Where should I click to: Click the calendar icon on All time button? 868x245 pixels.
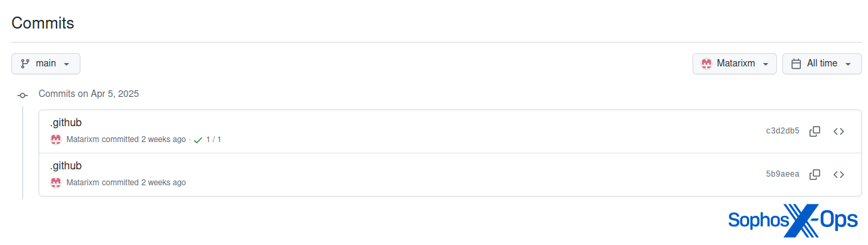[796, 64]
